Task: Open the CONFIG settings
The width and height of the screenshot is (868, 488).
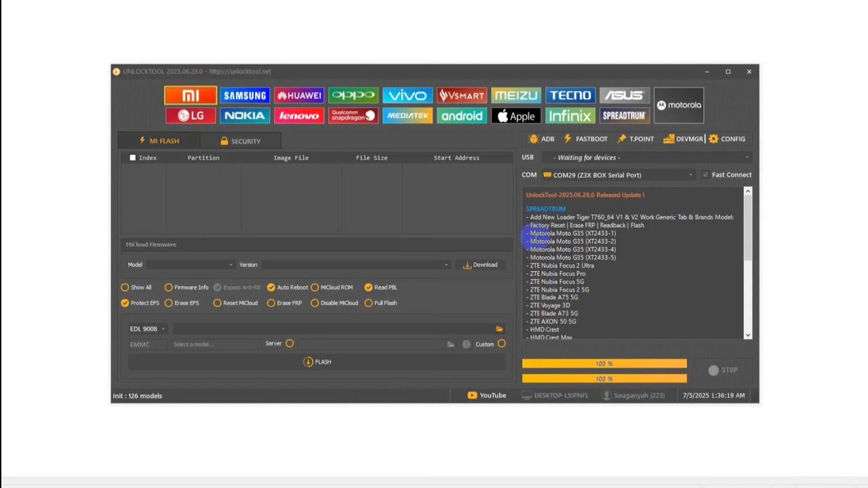Action: (x=727, y=139)
